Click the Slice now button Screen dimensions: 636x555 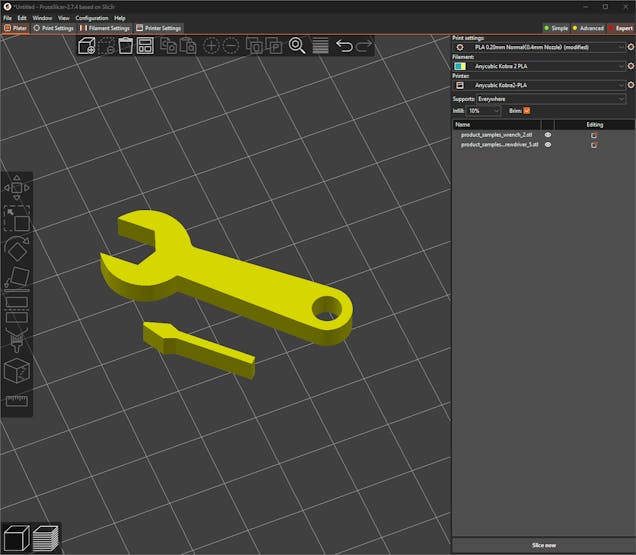(x=544, y=545)
